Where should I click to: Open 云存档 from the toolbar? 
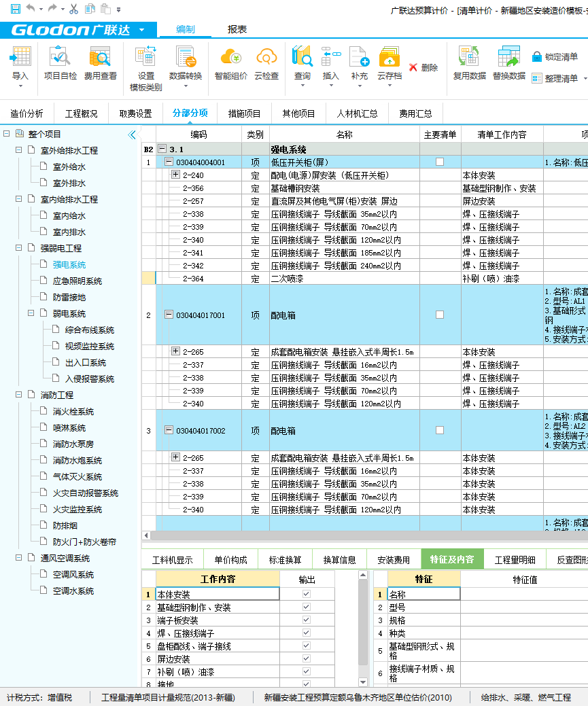pos(389,65)
